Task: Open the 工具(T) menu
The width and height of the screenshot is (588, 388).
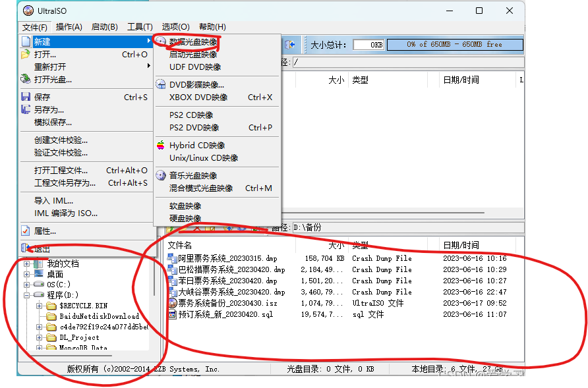Action: coord(140,27)
